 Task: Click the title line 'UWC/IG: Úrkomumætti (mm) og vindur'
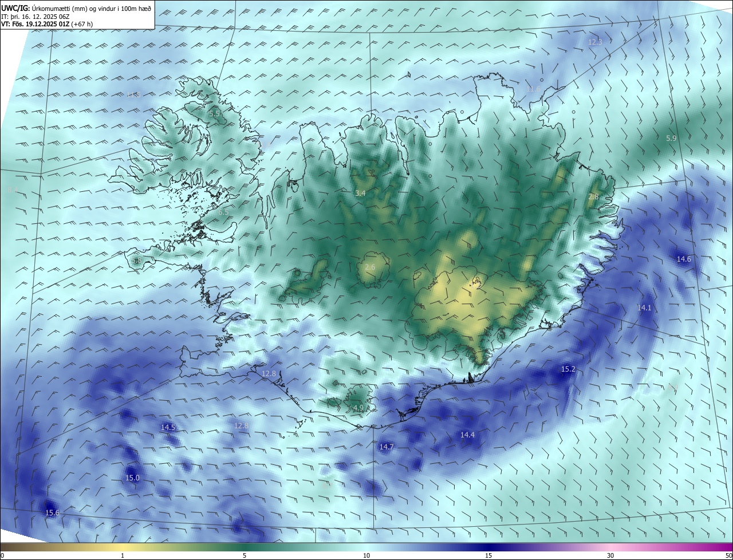[x=77, y=8]
